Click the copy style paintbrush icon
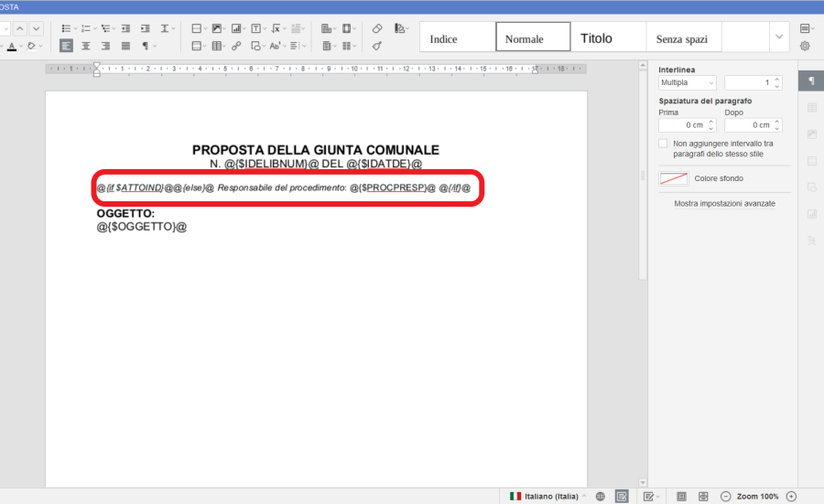This screenshot has width=824, height=504. tap(377, 46)
